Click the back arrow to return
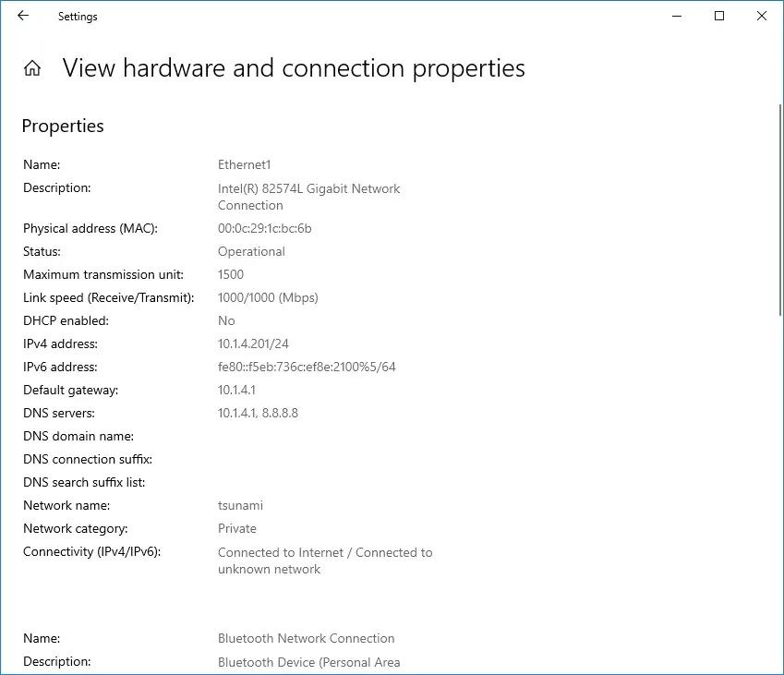This screenshot has height=675, width=784. coord(21,16)
